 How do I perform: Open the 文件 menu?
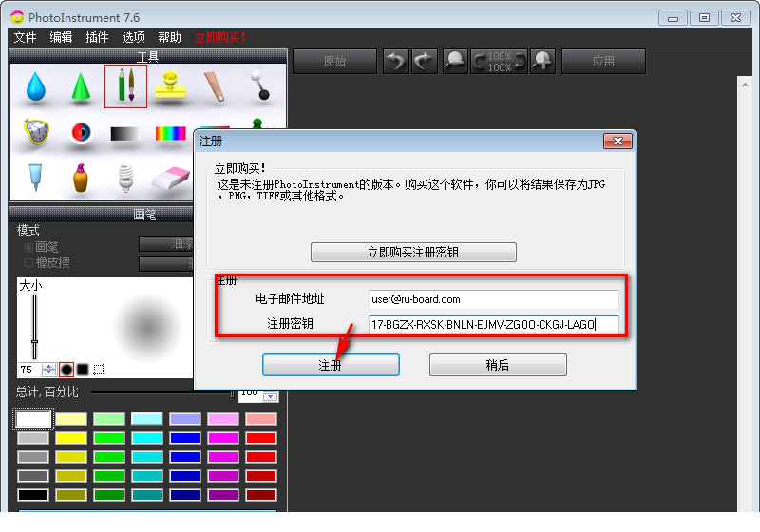tap(26, 37)
